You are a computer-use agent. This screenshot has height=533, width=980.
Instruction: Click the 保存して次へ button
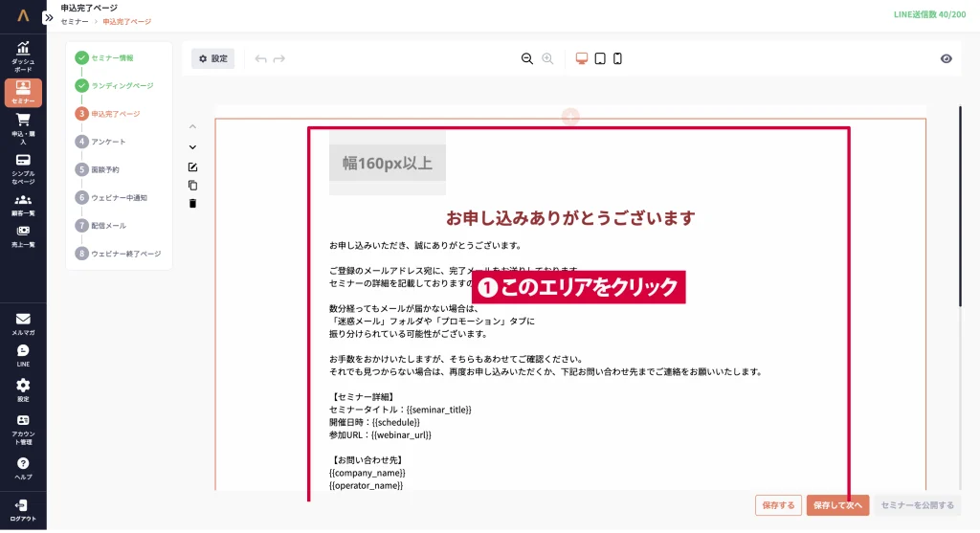point(837,505)
